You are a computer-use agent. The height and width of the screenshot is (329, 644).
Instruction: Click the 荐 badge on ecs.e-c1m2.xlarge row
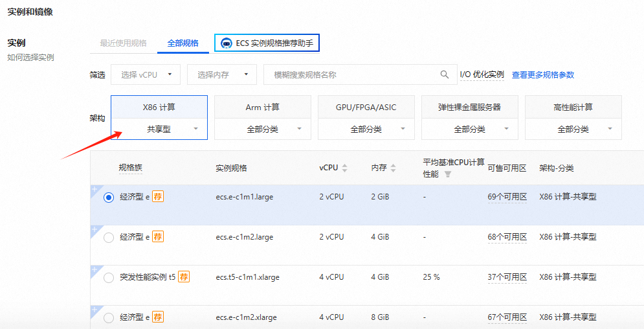click(x=158, y=317)
